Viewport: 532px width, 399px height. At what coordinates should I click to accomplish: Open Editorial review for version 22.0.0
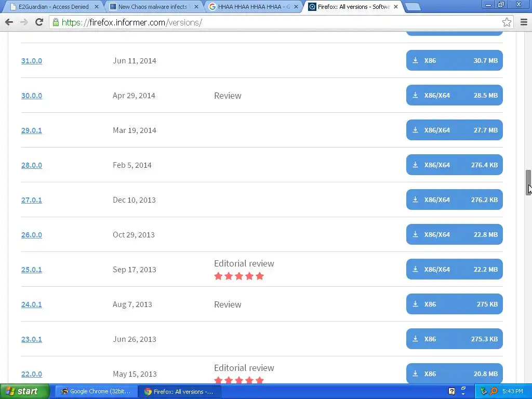pyautogui.click(x=244, y=368)
